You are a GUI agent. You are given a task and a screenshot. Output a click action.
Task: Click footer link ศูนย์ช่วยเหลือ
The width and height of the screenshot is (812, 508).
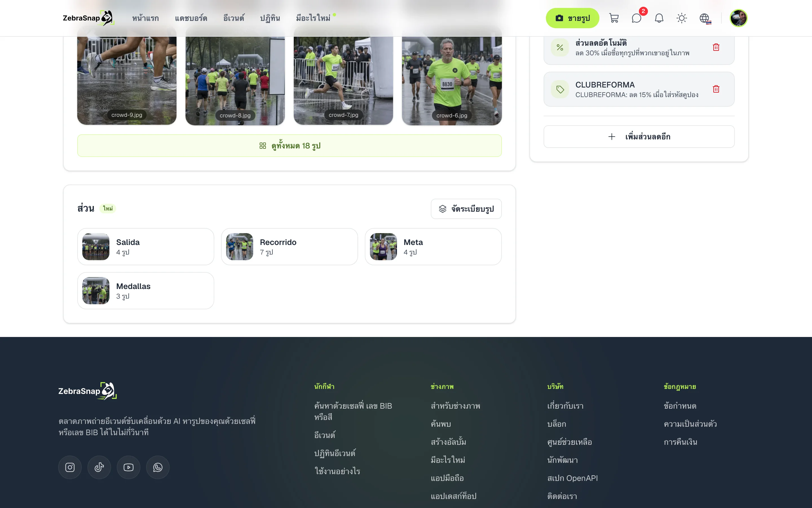pos(570,442)
